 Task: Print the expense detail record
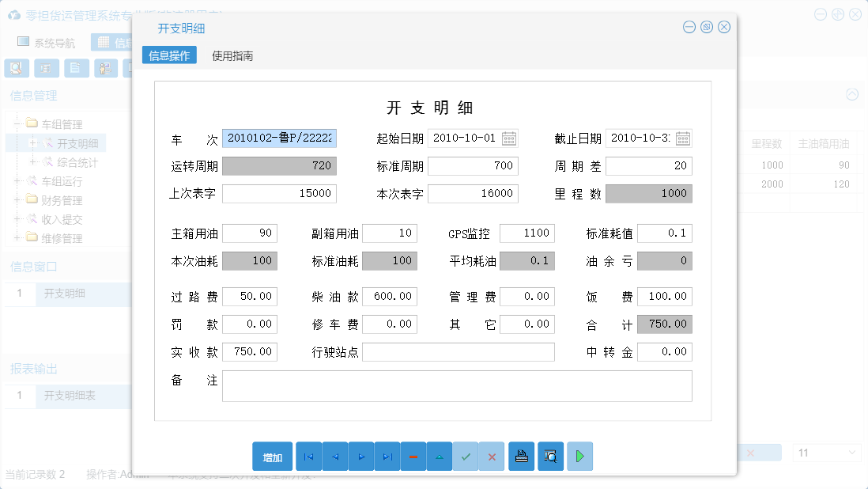coord(521,457)
